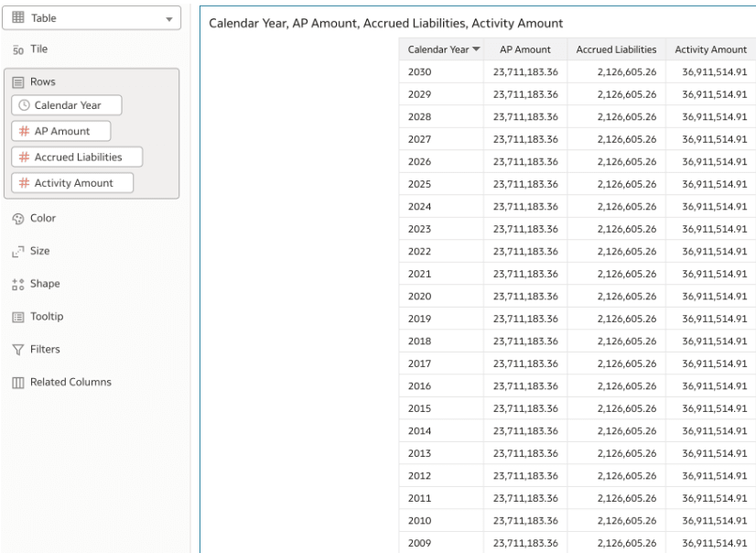Click the Activity Amount value in row 2017
This screenshot has width=756, height=553.
(715, 363)
